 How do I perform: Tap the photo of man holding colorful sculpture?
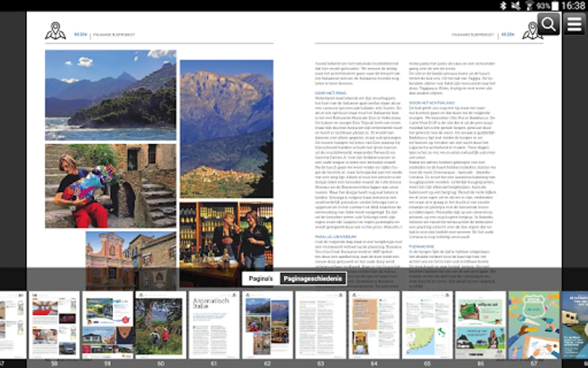tap(111, 186)
